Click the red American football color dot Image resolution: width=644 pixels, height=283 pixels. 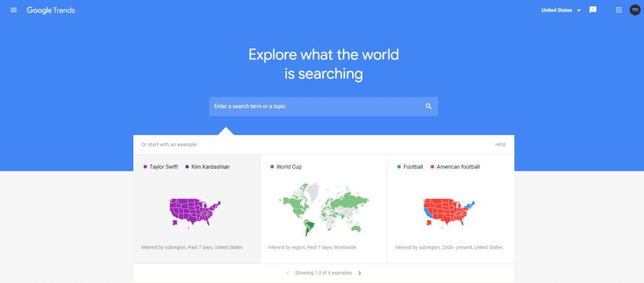tap(432, 167)
